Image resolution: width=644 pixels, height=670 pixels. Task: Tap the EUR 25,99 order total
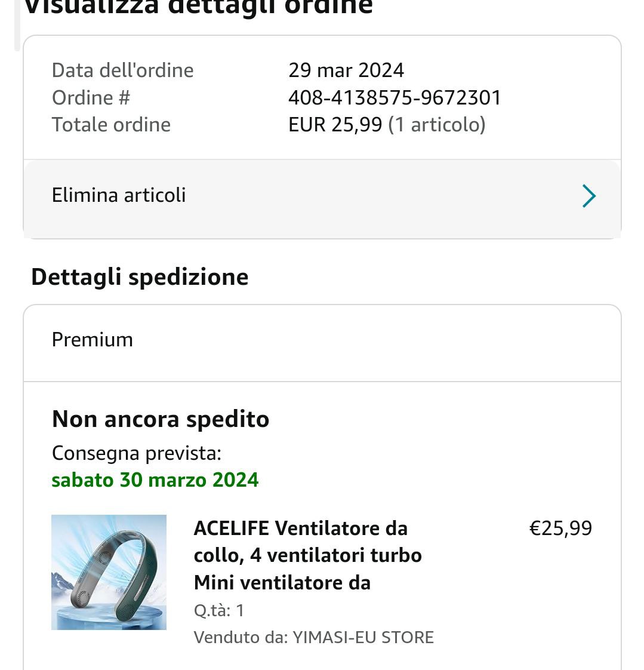(335, 124)
